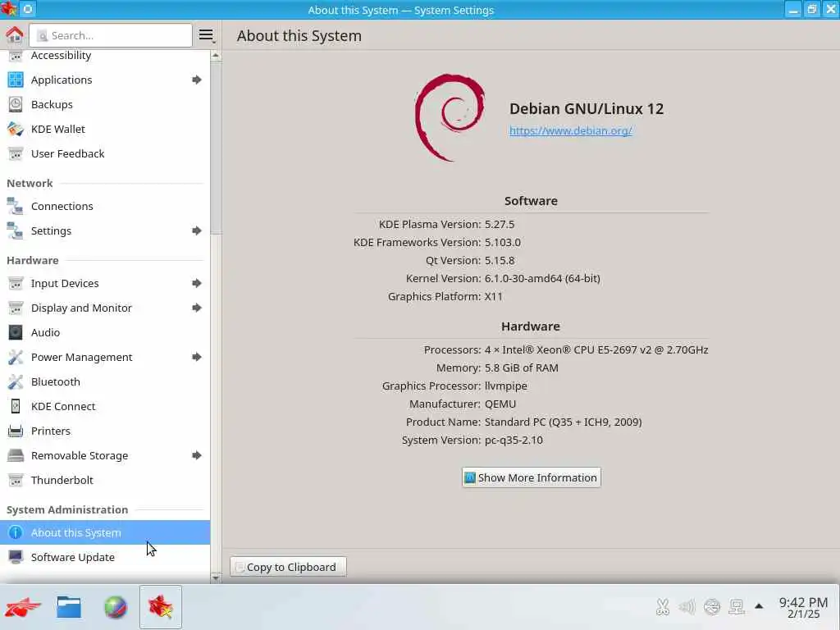Screen dimensions: 840x630
Task: Click the wired network tray icon
Action: point(737,606)
